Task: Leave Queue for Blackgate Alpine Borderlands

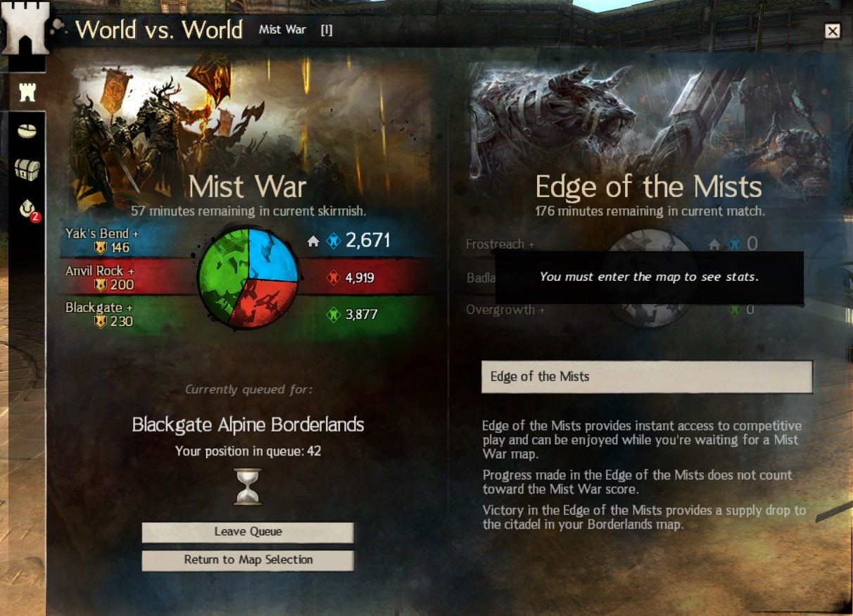Action: 248,532
